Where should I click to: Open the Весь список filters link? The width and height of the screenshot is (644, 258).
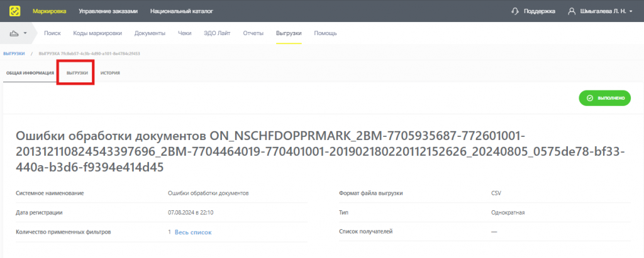point(193,232)
